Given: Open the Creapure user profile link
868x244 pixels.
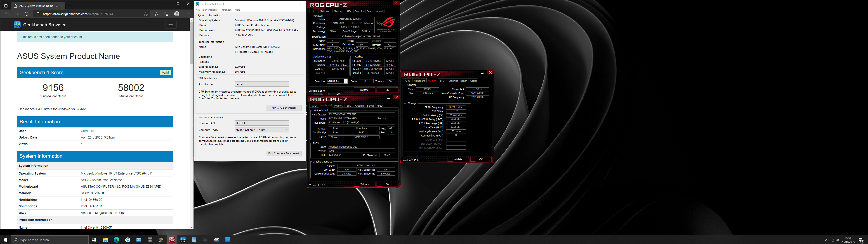Looking at the screenshot, I should tap(87, 131).
